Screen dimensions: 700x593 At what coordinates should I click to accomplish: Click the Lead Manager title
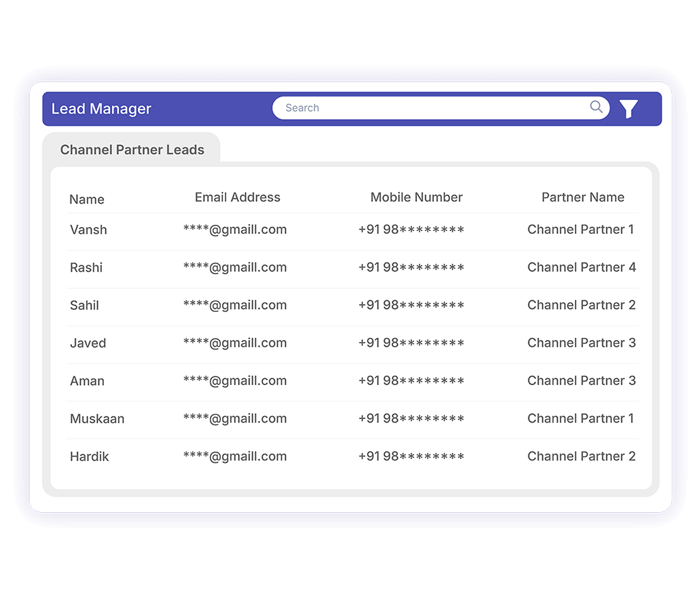point(100,108)
